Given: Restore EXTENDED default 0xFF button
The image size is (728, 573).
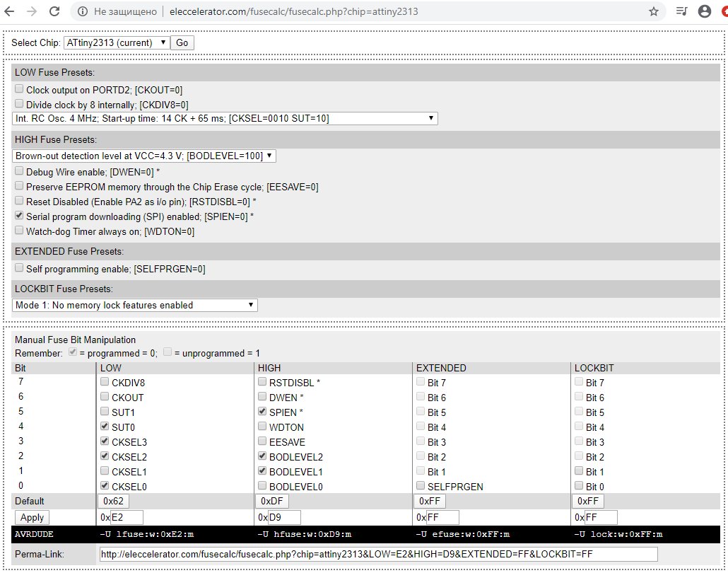Looking at the screenshot, I should pos(430,502).
